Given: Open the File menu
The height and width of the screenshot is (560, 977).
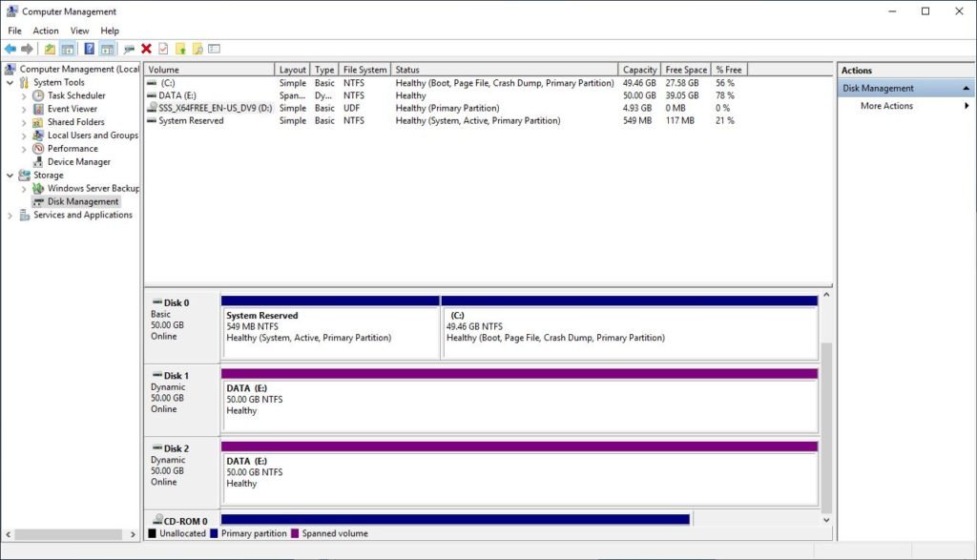Looking at the screenshot, I should [x=14, y=31].
